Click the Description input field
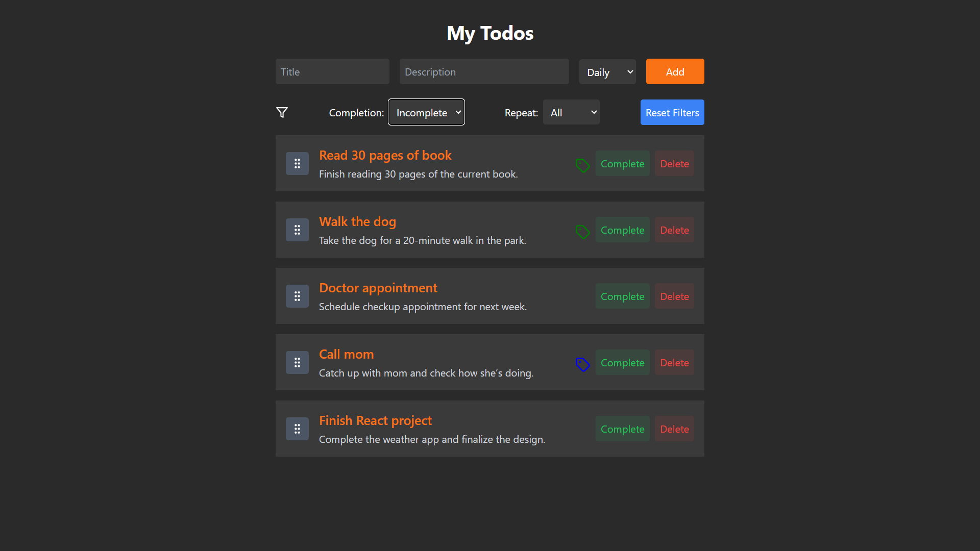Screen dimensions: 980x551 483,71
